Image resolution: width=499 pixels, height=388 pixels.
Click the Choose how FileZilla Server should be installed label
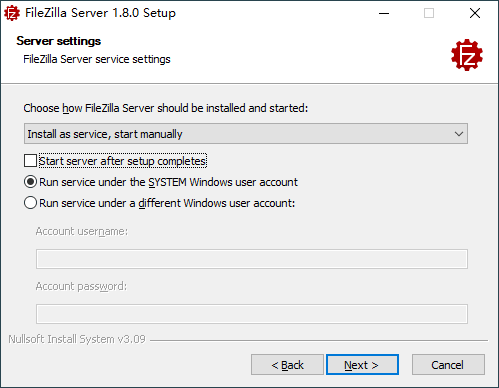point(166,108)
